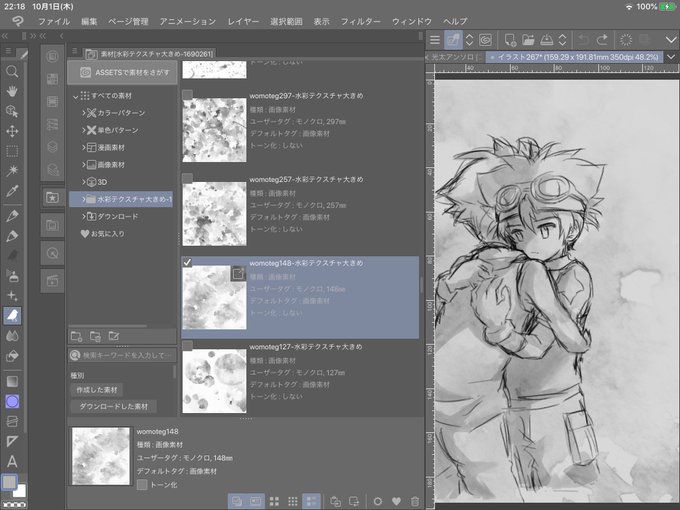Open the hamburger menu in command bar
The image size is (680, 510).
click(x=435, y=40)
